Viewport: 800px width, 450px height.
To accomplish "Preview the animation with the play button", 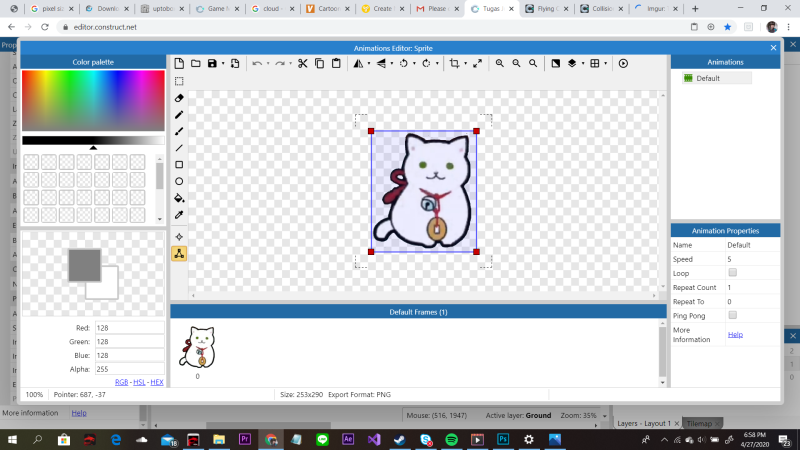I will [623, 63].
